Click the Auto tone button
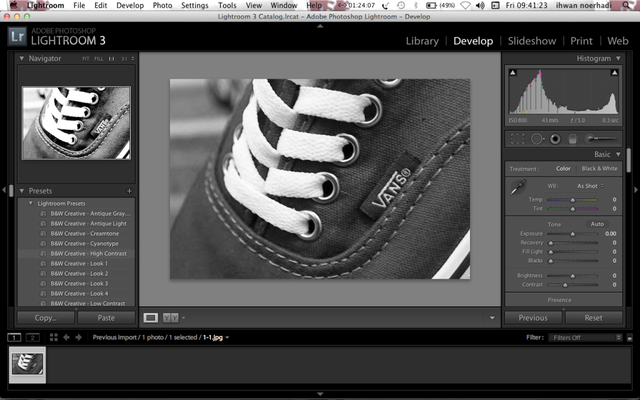 pyautogui.click(x=597, y=224)
